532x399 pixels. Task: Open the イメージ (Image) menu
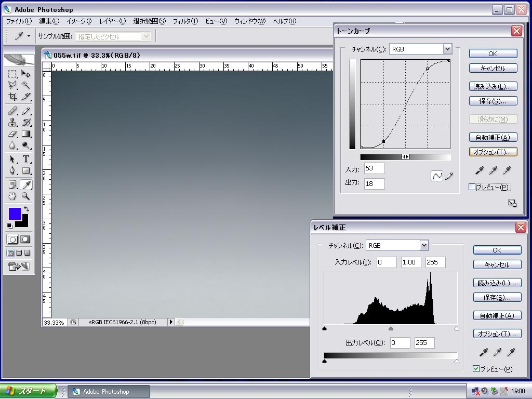[x=78, y=21]
